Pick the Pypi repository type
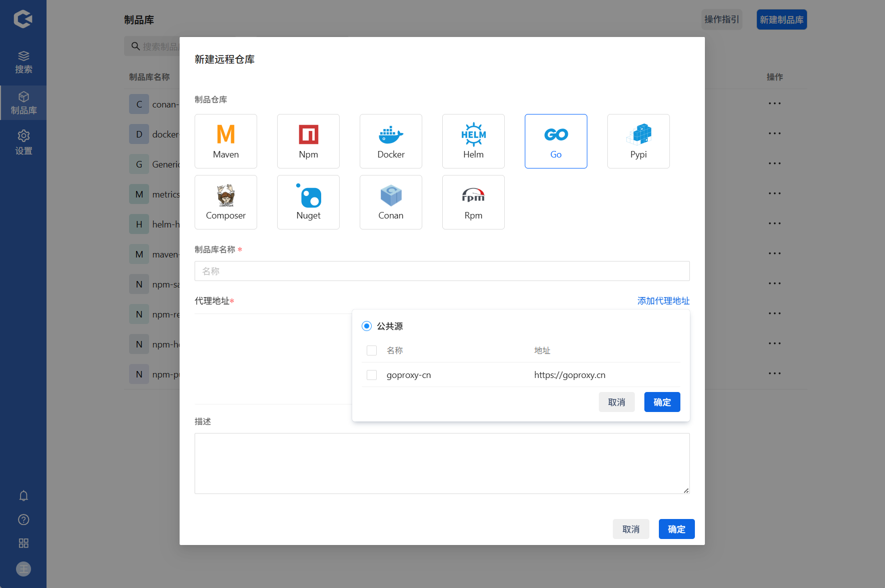Viewport: 885px width, 588px height. click(x=638, y=141)
